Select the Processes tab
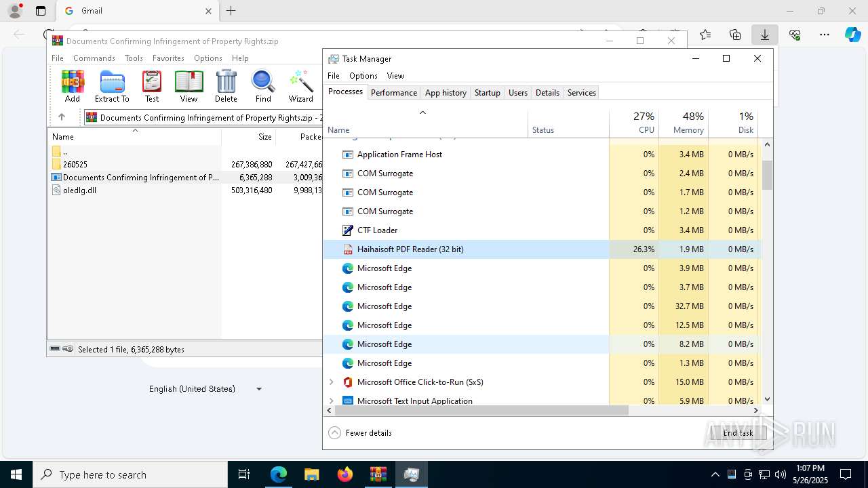Screen dimensions: 868x488 pyautogui.click(x=346, y=91)
